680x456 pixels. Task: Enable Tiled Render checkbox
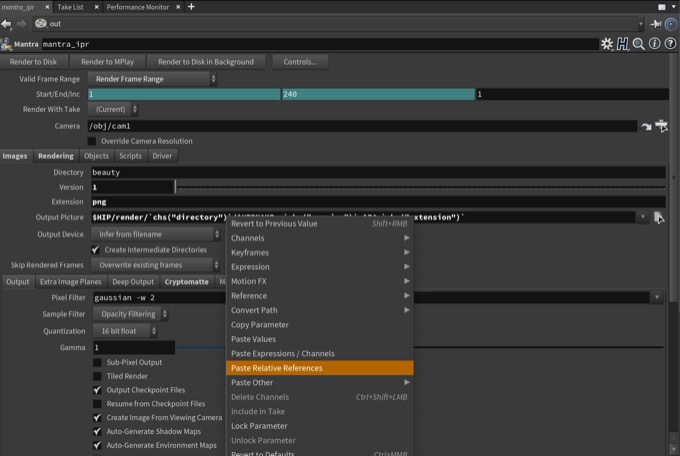pos(97,376)
